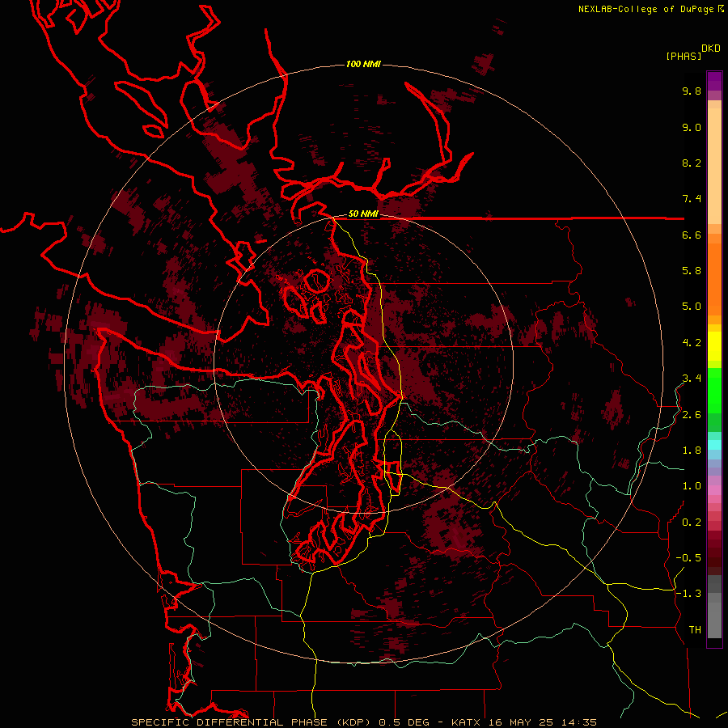Click the 1.0 color scale value

tap(692, 486)
